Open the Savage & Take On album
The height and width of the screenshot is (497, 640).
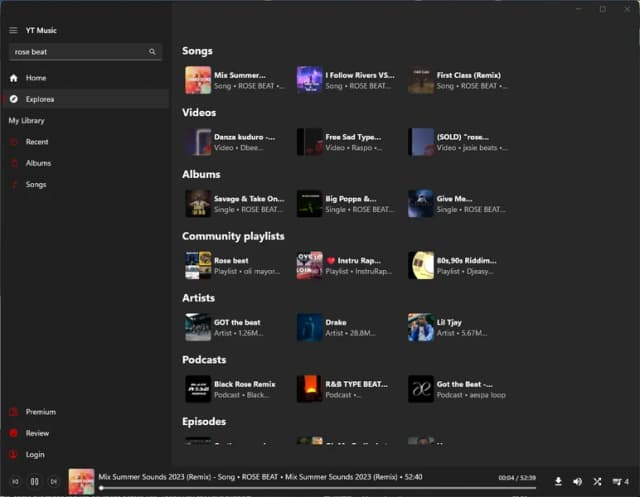[235, 204]
